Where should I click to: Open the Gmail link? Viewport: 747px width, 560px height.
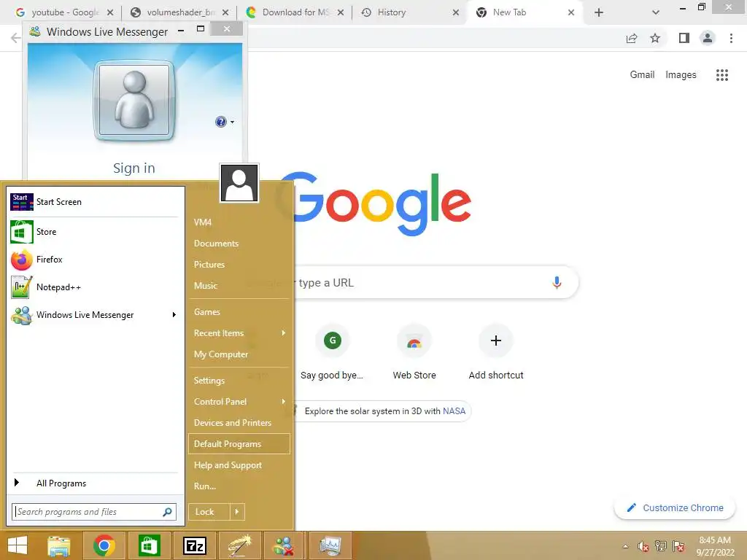[x=642, y=75]
